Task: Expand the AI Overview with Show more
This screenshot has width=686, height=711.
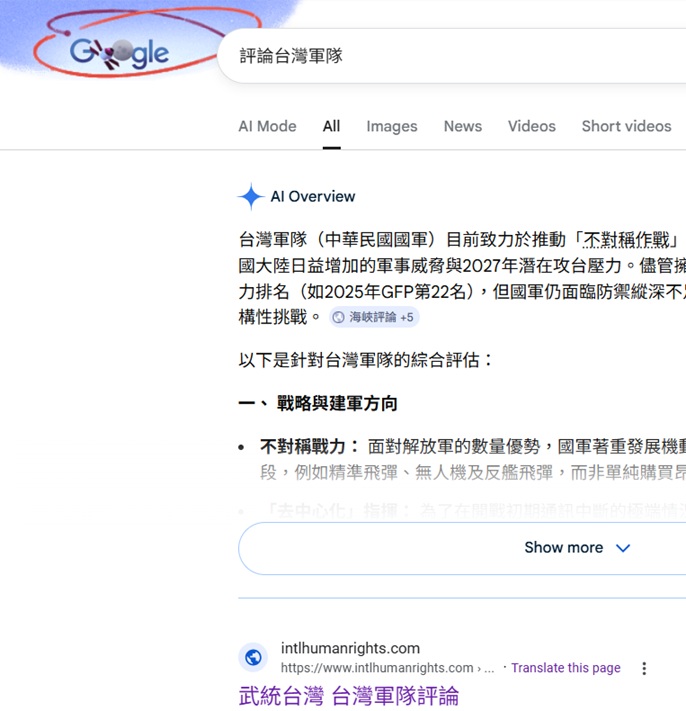Action: [x=563, y=548]
